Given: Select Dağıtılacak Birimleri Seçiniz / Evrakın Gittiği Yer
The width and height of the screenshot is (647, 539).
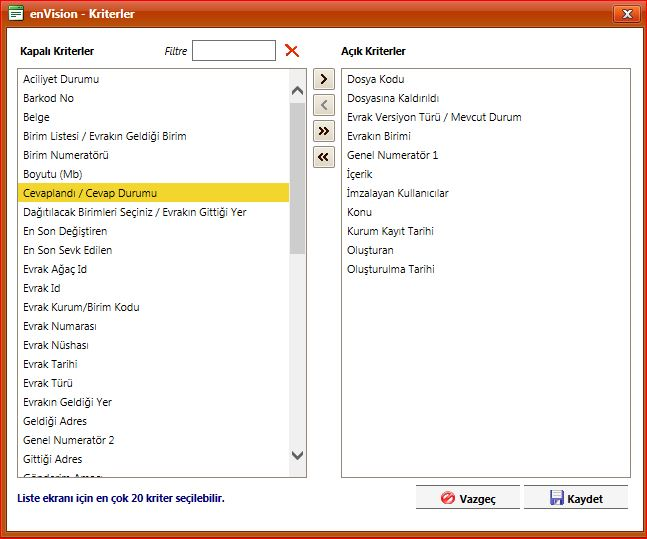Looking at the screenshot, I should [153, 212].
